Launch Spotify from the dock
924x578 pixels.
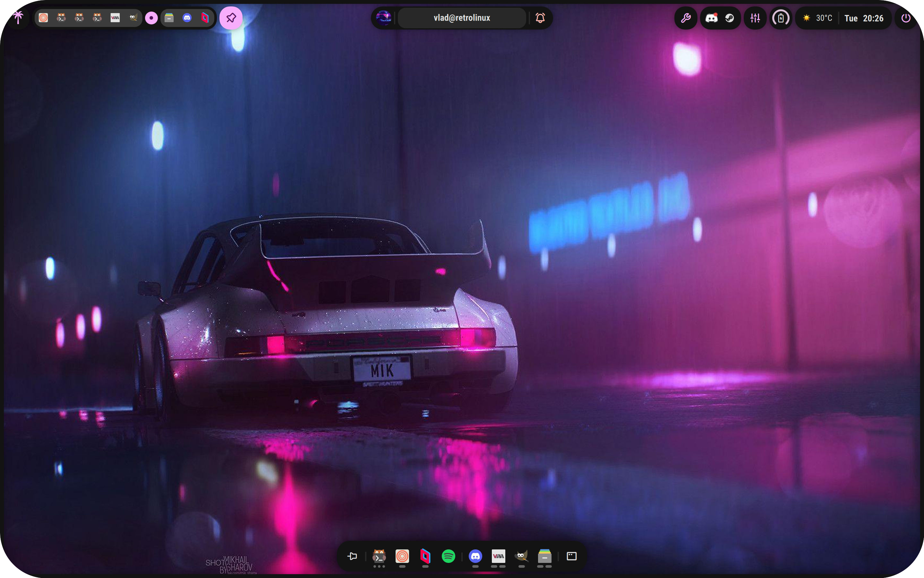click(448, 556)
